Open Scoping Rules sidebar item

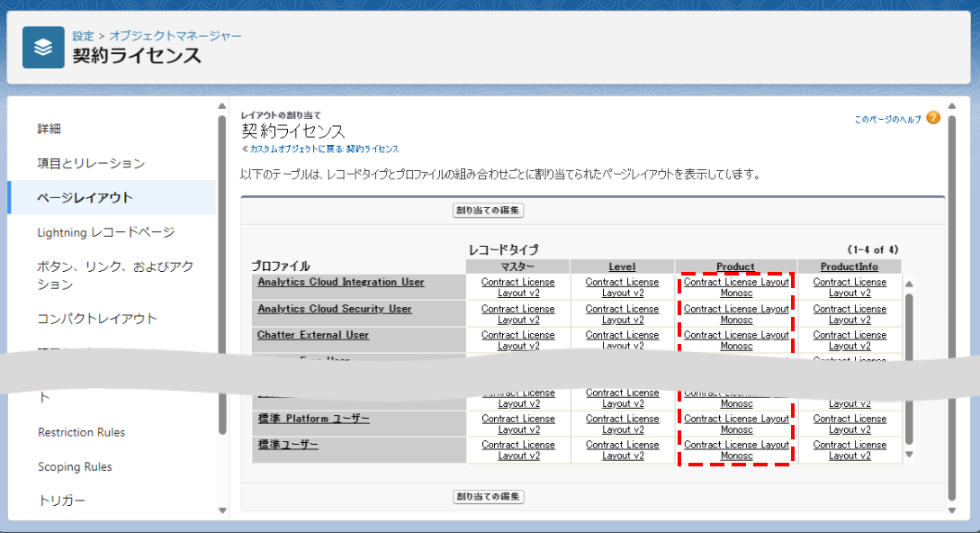(75, 466)
